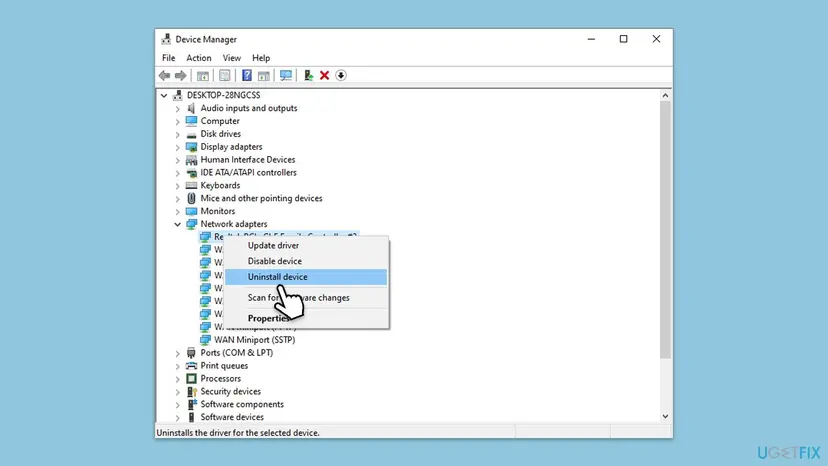Collapse the DESKTOP-28NGCSS root node
The height and width of the screenshot is (466, 828).
click(164, 96)
